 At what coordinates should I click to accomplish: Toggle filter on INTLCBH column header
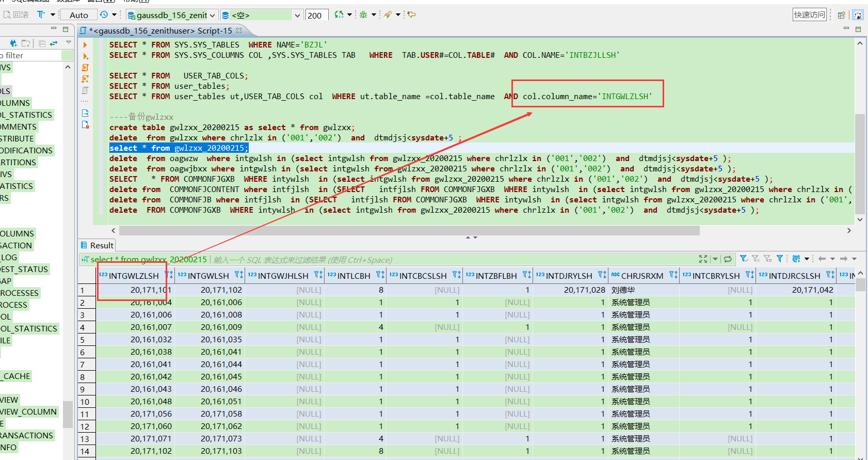[380, 275]
